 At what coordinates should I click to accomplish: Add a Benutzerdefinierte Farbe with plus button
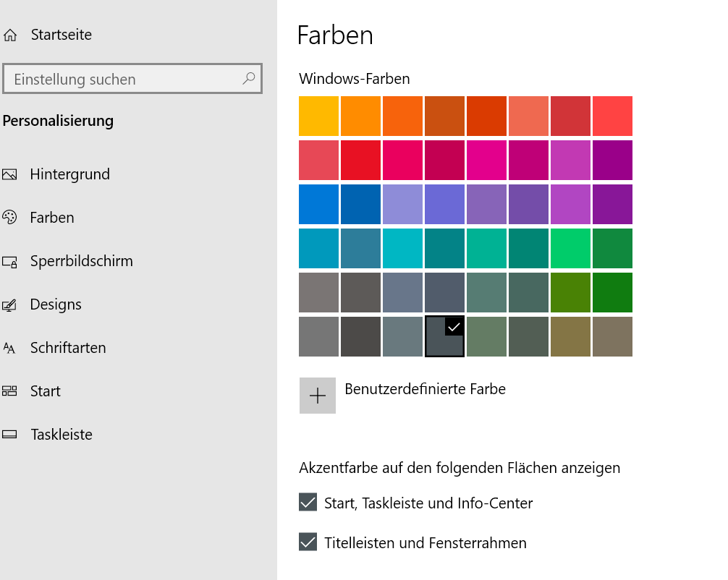pos(318,396)
